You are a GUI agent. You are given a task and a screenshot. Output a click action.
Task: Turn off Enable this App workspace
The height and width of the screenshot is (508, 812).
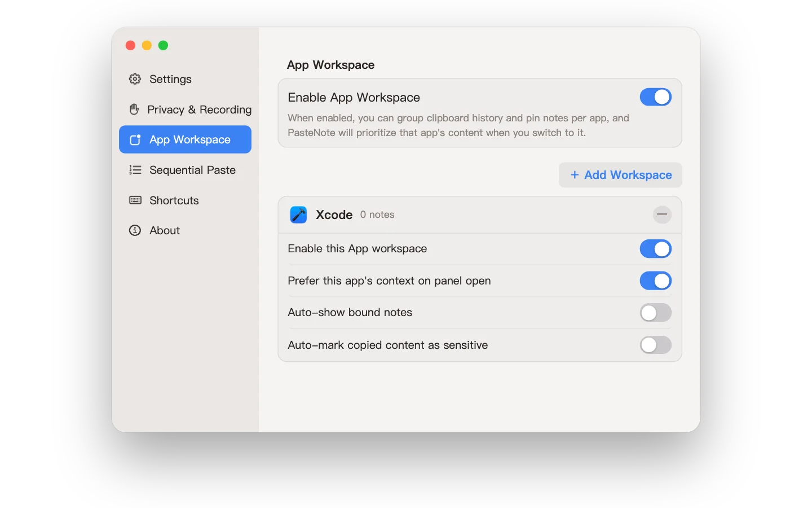655,249
